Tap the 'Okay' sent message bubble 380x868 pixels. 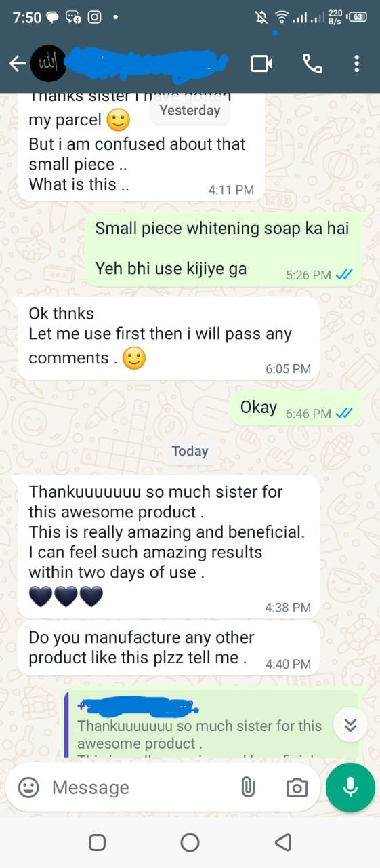pos(297,409)
